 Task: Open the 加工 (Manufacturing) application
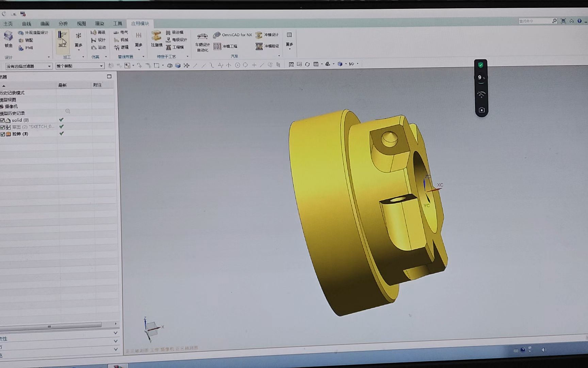[x=62, y=39]
